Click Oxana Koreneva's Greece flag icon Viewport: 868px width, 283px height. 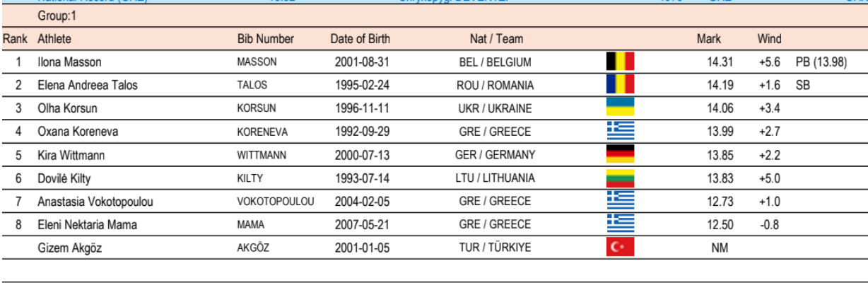[620, 132]
